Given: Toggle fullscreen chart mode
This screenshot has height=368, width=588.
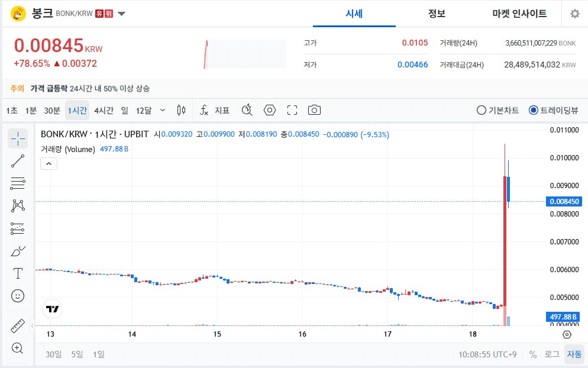Looking at the screenshot, I should [x=292, y=110].
